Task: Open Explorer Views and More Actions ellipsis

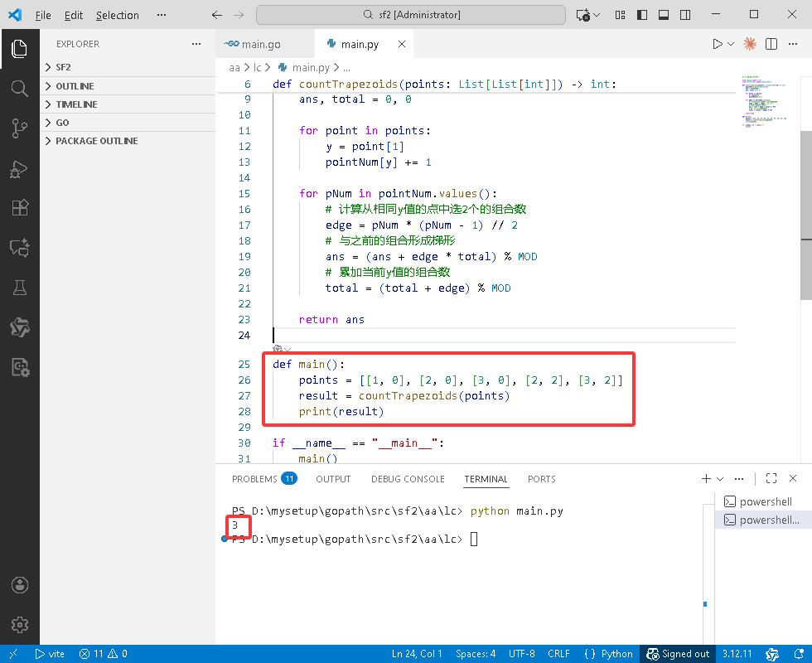Action: point(196,44)
